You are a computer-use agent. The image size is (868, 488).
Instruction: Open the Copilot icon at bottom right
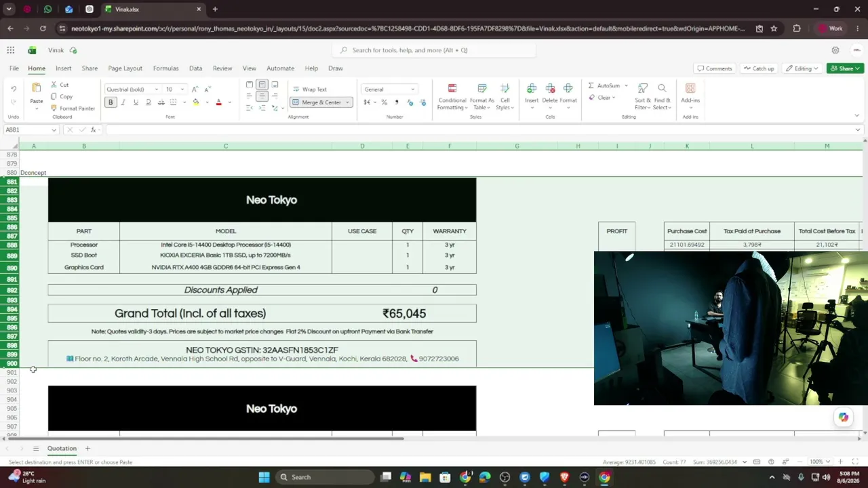tap(844, 418)
